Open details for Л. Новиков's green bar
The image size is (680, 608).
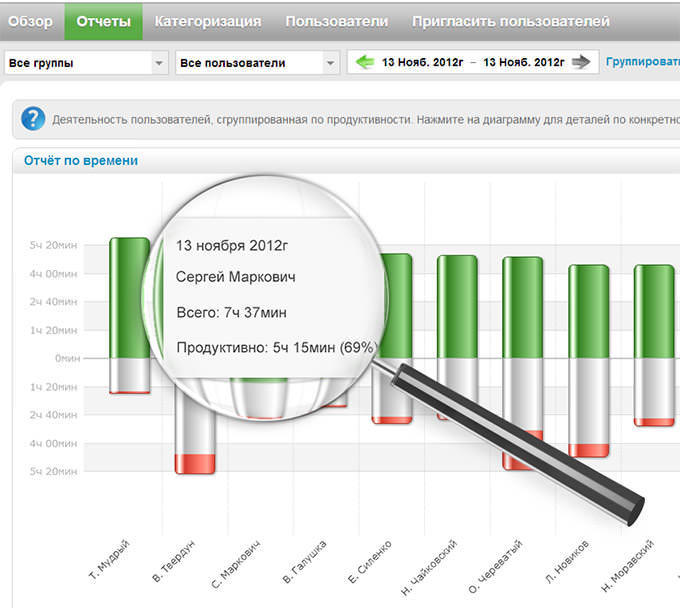(x=589, y=311)
